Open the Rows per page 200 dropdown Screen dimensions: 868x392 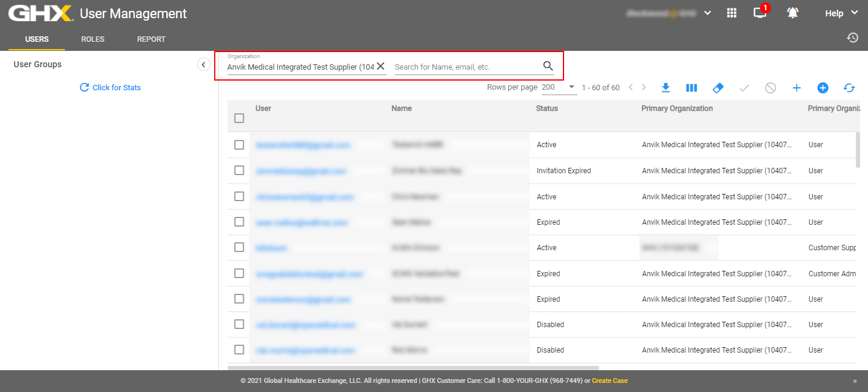pos(559,87)
